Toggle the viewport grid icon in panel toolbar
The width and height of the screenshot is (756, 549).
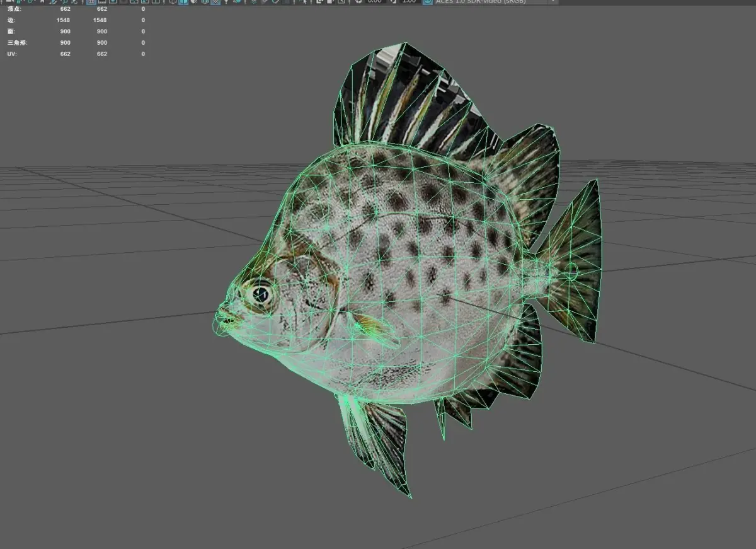point(91,2)
